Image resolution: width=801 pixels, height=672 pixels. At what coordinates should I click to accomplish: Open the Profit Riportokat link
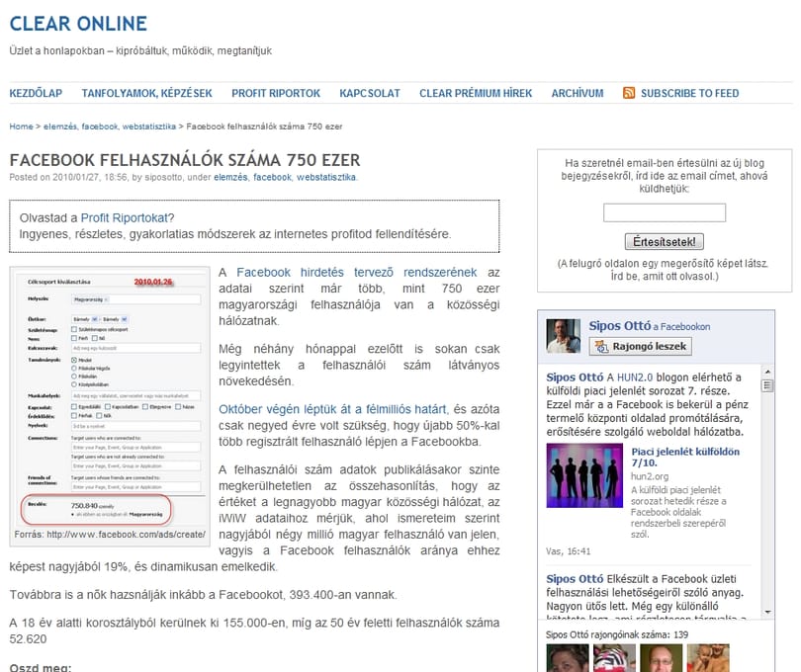point(125,218)
